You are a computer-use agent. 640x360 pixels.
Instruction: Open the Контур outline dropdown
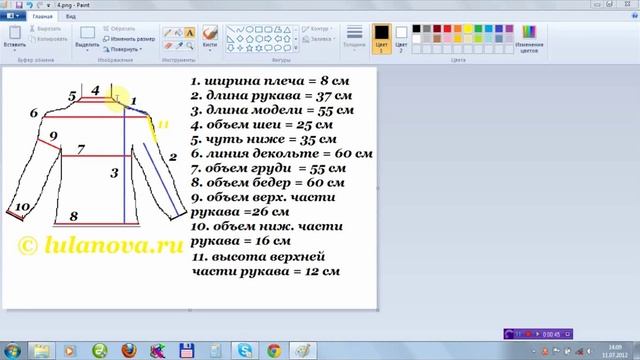click(x=317, y=29)
